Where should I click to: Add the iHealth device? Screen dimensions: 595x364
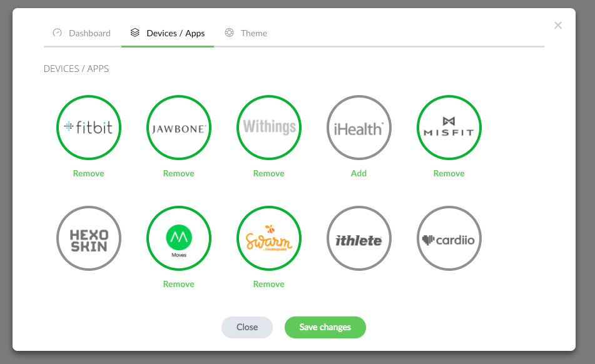(x=359, y=173)
